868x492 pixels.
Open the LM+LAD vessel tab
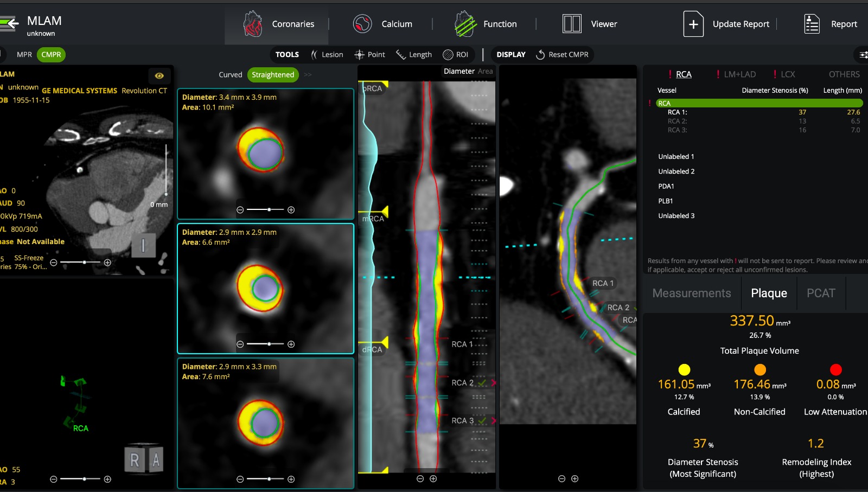pos(739,74)
